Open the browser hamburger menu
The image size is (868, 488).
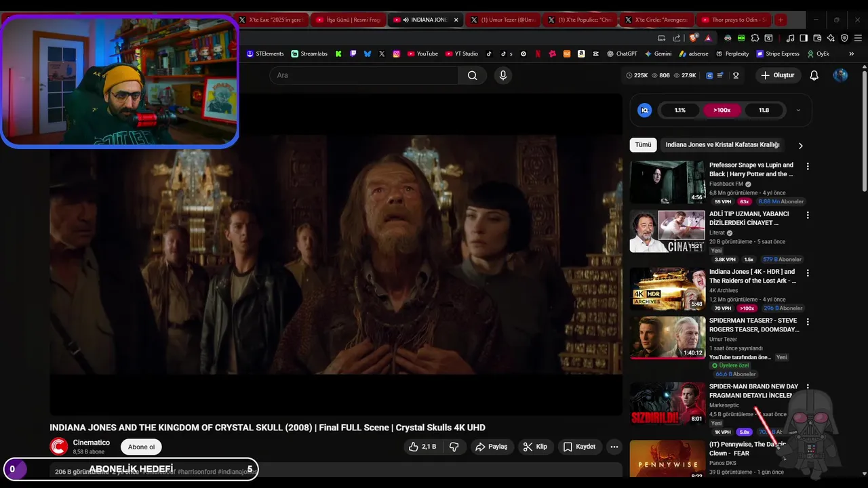[x=858, y=38]
